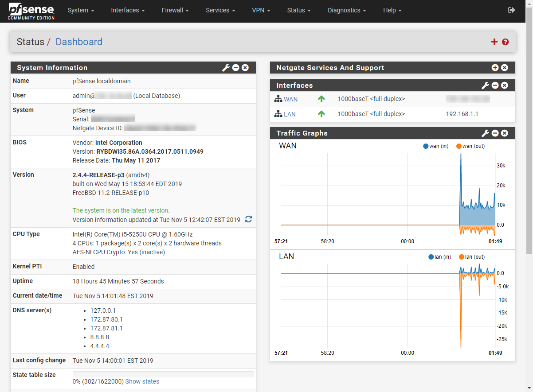Open the Help dropdown menu

click(x=392, y=10)
